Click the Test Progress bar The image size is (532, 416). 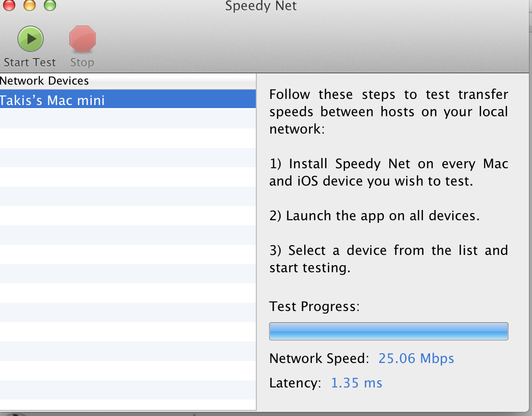(388, 331)
